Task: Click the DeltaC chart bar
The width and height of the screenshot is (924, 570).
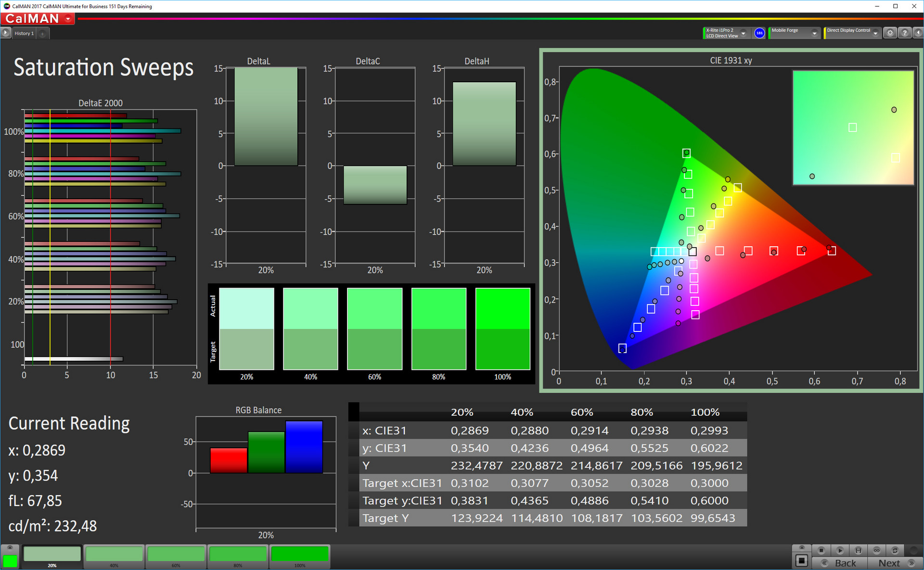Action: (x=375, y=185)
